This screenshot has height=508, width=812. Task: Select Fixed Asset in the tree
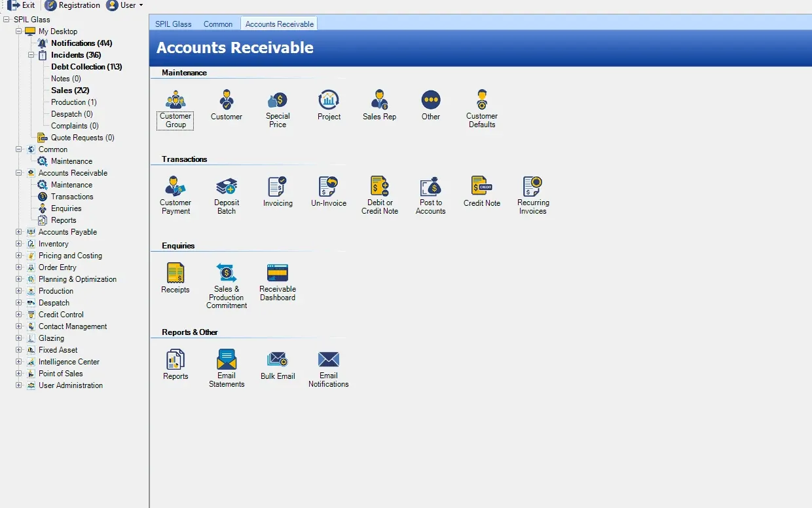(x=58, y=350)
